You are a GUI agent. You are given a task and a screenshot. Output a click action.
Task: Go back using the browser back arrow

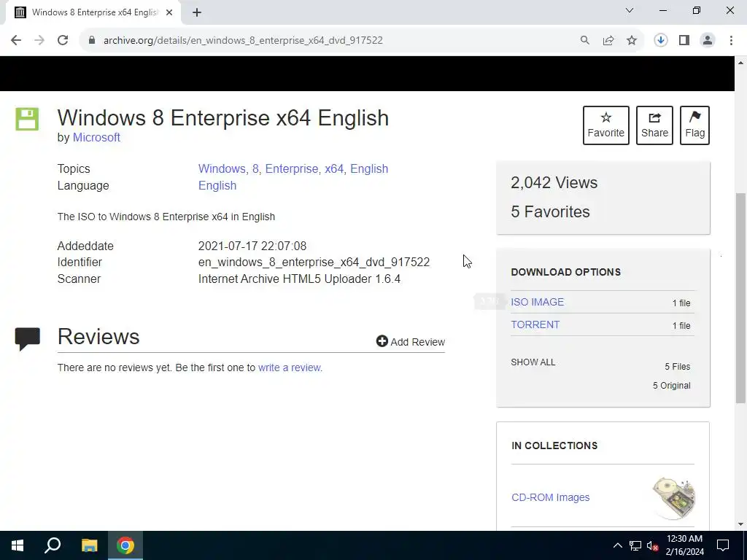(16, 41)
